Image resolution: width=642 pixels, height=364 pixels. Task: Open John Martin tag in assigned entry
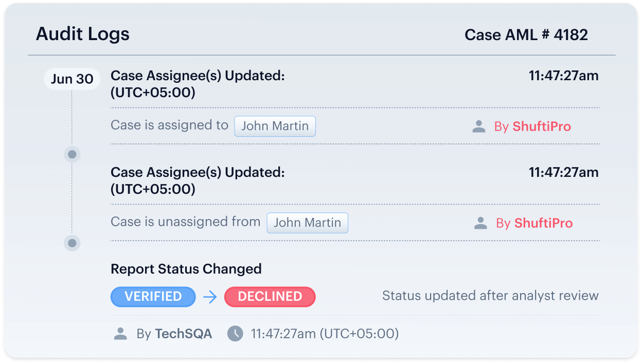click(275, 126)
